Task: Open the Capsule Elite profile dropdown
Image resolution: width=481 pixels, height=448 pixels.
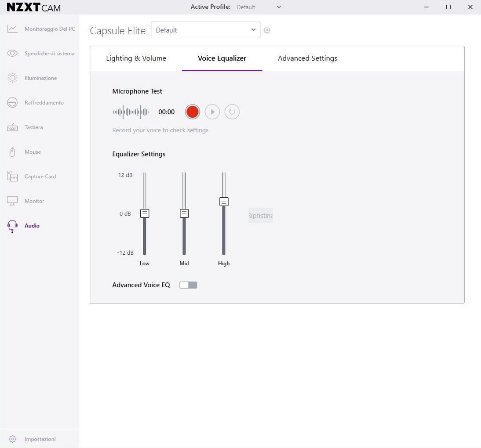Action: (x=206, y=30)
